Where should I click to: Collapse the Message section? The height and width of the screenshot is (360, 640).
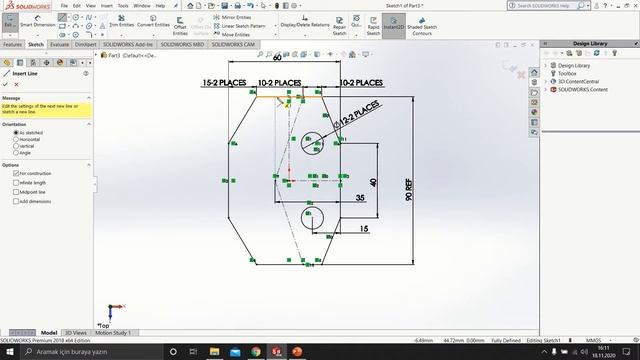pyautogui.click(x=89, y=98)
